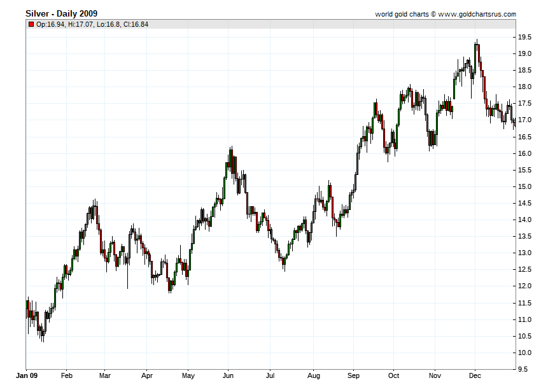Click the www.goldchartsrus.com attribution text
Screen dimensions: 541x392
(x=477, y=14)
